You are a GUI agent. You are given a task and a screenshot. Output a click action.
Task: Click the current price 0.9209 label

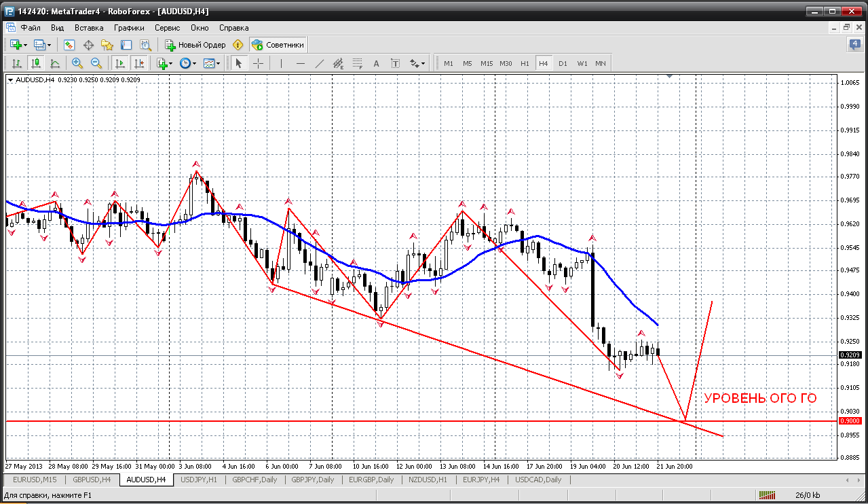coord(850,355)
